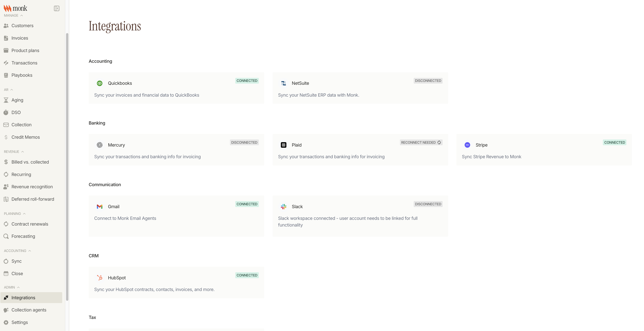Go to Collection agents in sidebar
The width and height of the screenshot is (644, 331).
[x=29, y=310]
